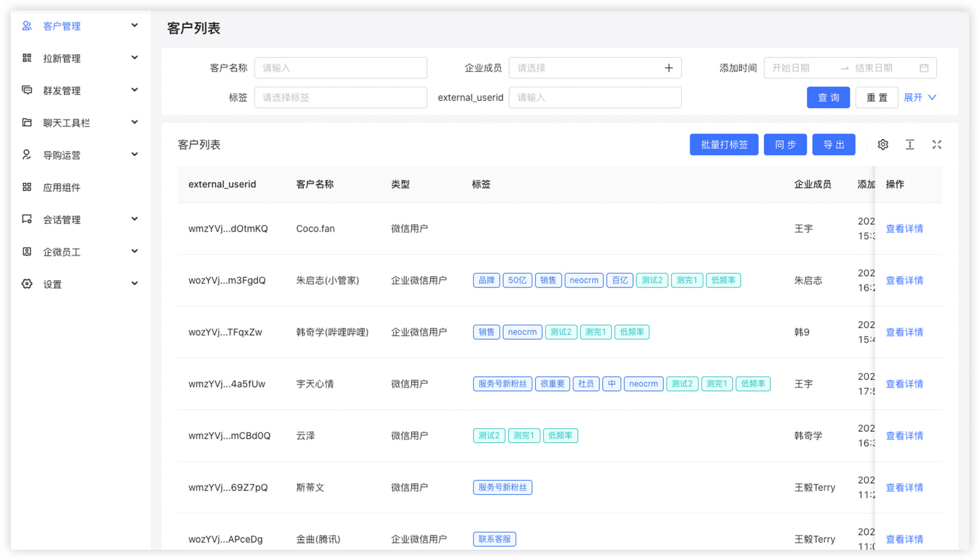Click the 企微员工 sidebar icon
Viewport: 980px width, 560px height.
[27, 252]
